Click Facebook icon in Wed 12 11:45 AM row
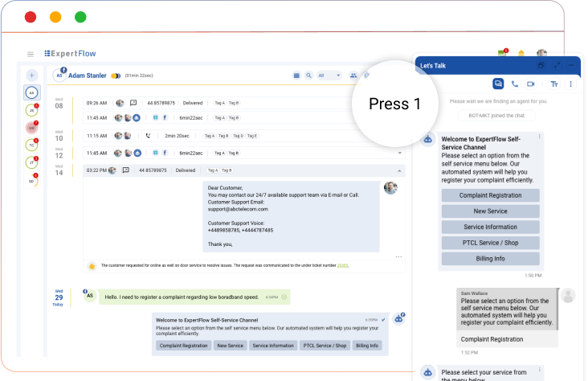588x381 pixels. tap(165, 154)
